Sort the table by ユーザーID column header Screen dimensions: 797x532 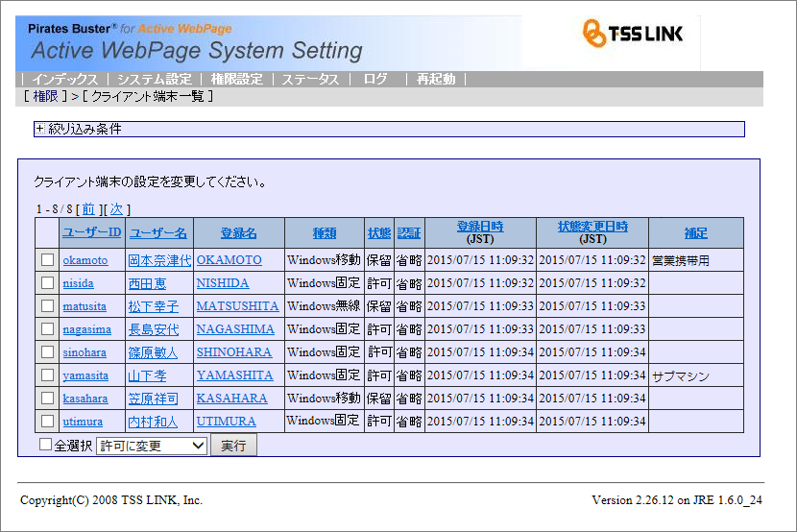[91, 232]
